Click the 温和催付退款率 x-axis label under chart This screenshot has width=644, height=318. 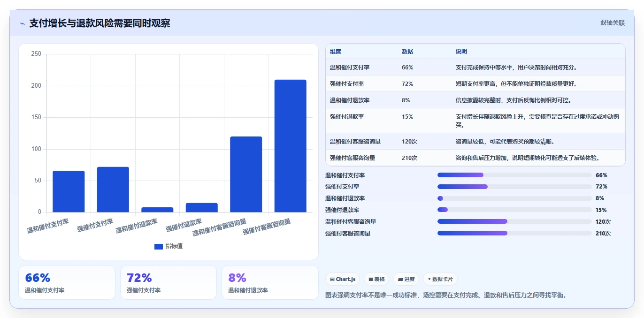pos(137,226)
